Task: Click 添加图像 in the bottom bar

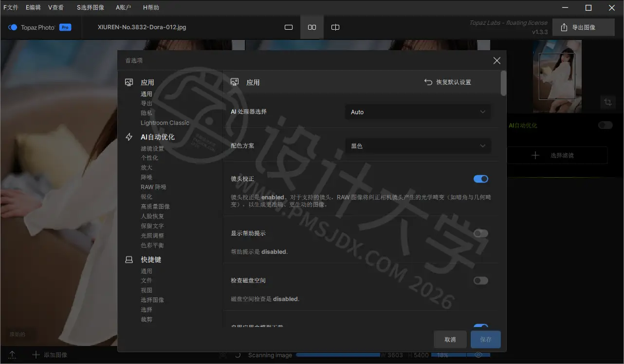Action: pos(50,355)
